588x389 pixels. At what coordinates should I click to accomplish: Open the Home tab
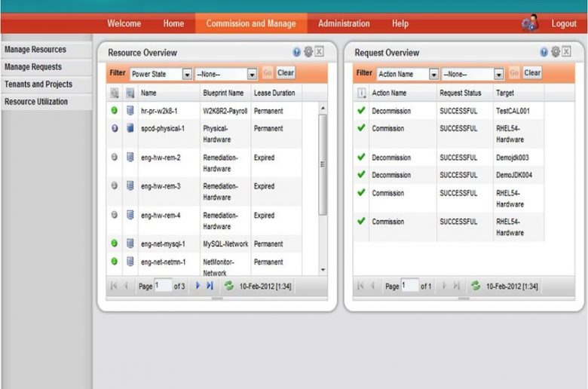coord(173,23)
